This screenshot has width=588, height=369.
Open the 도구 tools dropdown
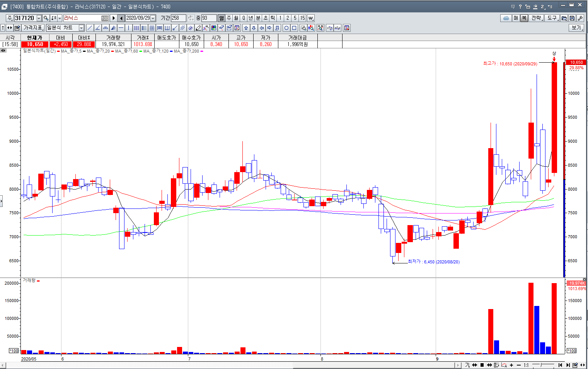pos(552,18)
